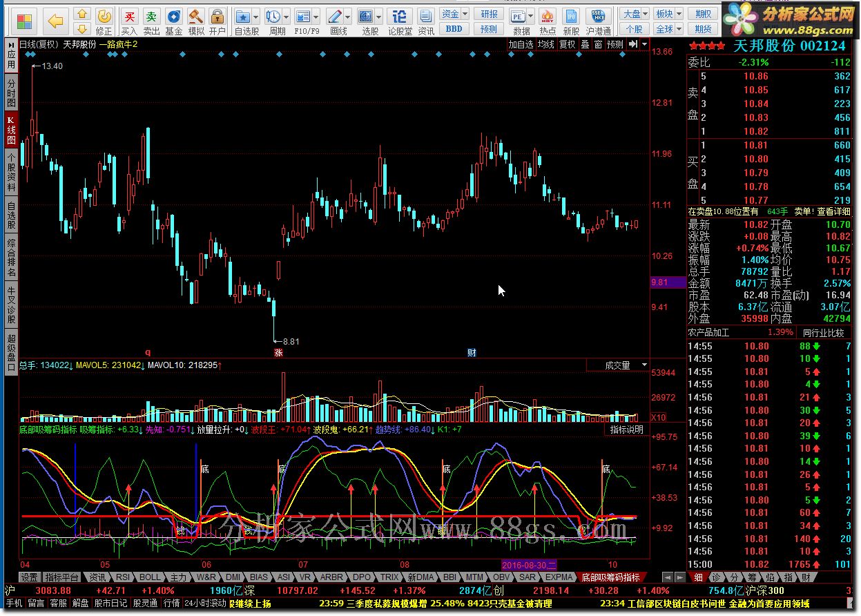Select the RSI indicator tab

122,577
